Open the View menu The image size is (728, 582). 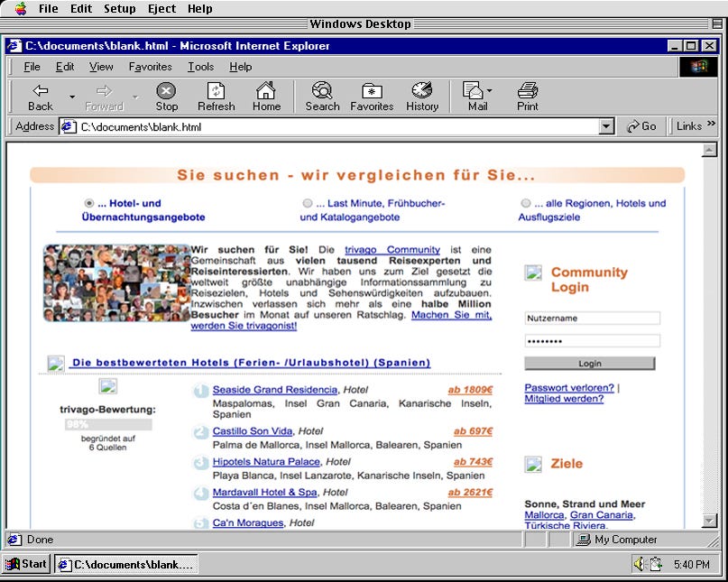tap(101, 67)
